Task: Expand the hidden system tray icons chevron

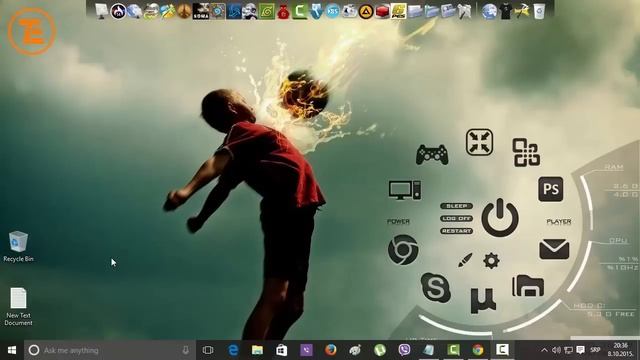Action: 544,350
